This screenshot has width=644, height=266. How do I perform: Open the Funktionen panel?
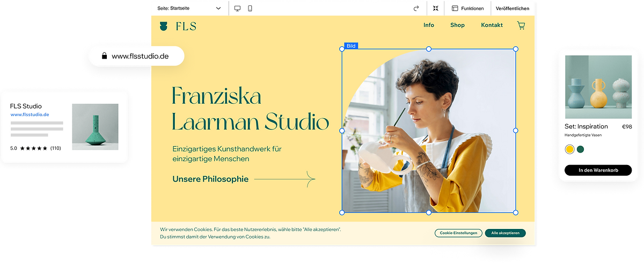point(467,8)
